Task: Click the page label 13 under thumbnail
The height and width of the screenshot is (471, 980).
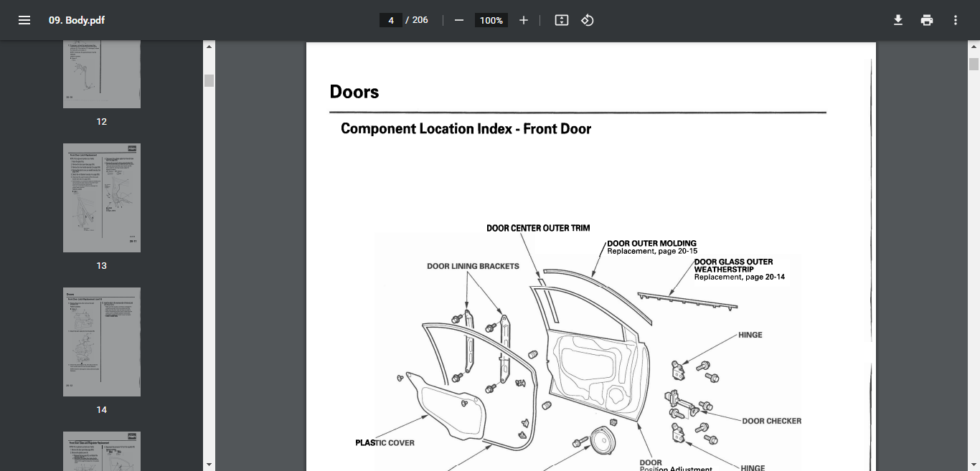Action: point(102,265)
